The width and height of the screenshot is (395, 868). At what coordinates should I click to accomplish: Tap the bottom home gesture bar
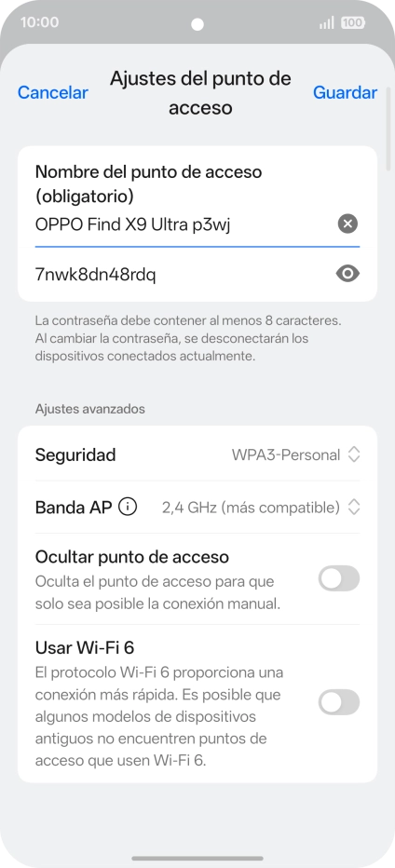197,859
